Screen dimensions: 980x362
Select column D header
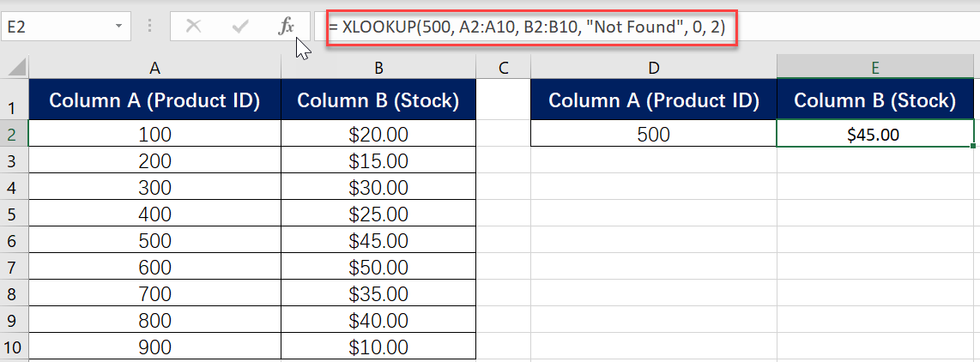(x=654, y=68)
